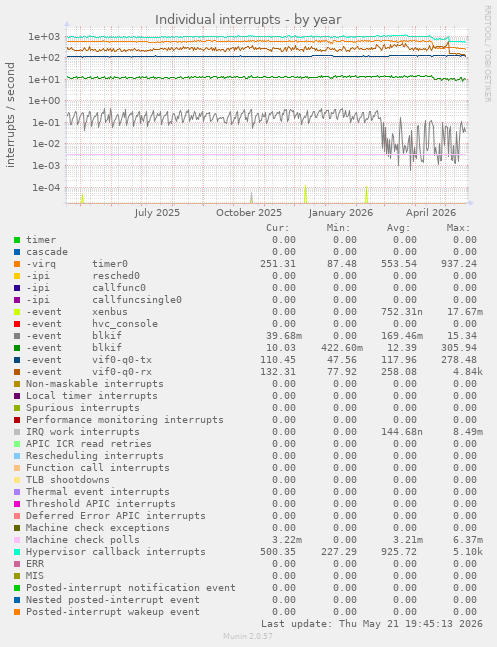This screenshot has width=497, height=647.
Task: Click the Avg: column header
Action: pos(398,228)
